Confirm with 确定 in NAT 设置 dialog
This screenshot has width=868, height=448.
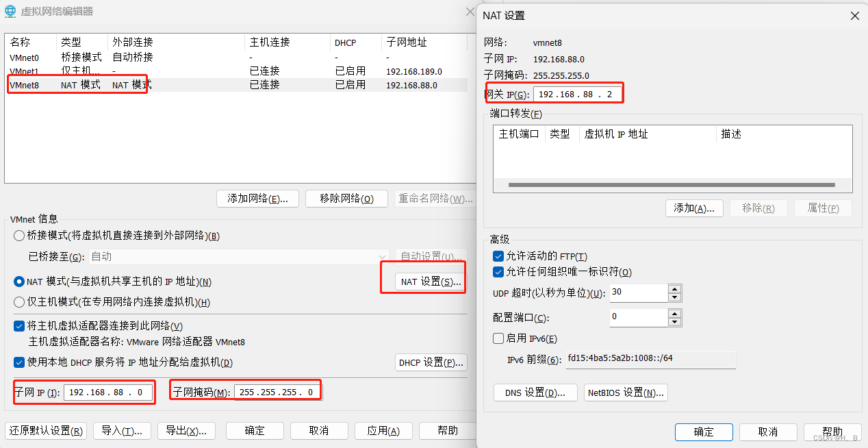coord(704,432)
